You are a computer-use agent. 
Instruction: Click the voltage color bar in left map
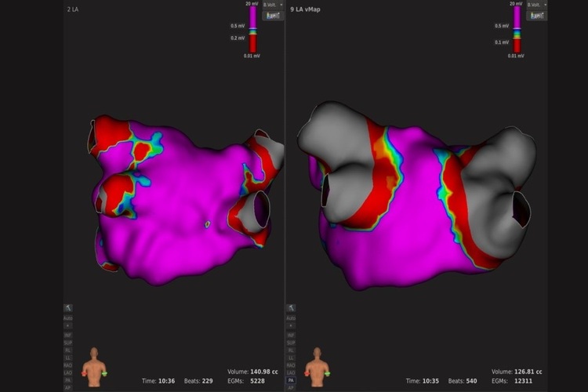(253, 30)
